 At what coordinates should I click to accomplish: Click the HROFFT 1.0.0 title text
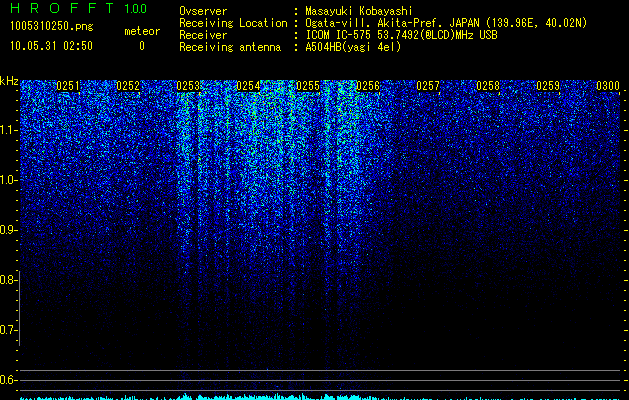78,8
